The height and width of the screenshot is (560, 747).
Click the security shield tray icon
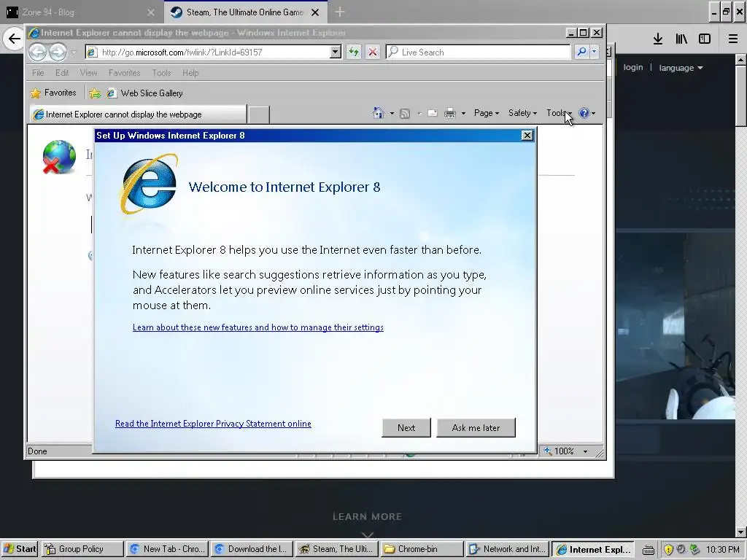click(x=668, y=550)
